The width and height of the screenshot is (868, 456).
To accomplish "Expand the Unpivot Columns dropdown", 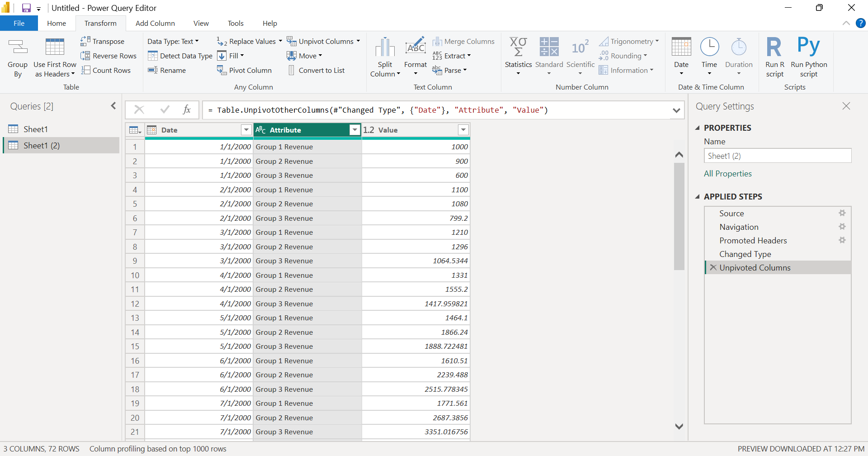I will (358, 41).
